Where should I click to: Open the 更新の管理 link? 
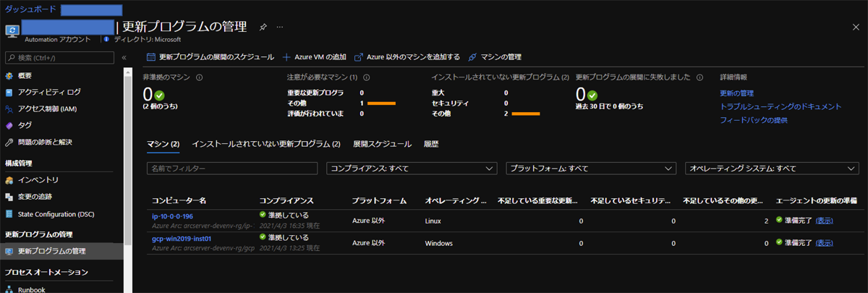pyautogui.click(x=736, y=93)
